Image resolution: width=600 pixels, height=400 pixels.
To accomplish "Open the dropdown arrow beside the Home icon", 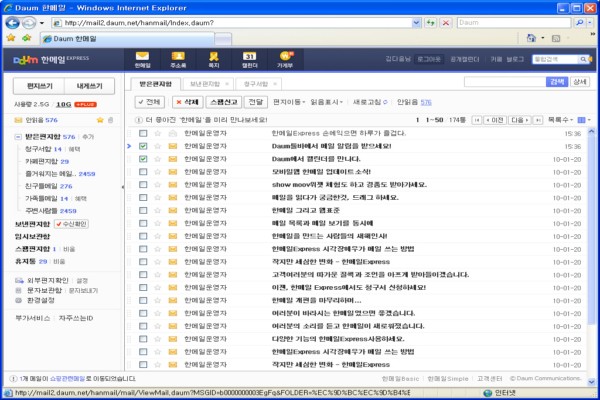I will pos(543,38).
